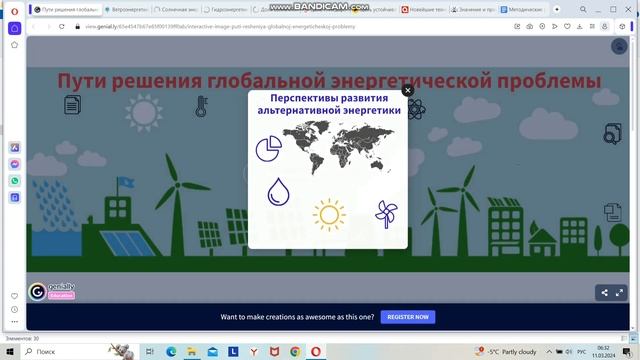Close the popup with the X button
This screenshot has height=360, width=640.
click(x=407, y=91)
